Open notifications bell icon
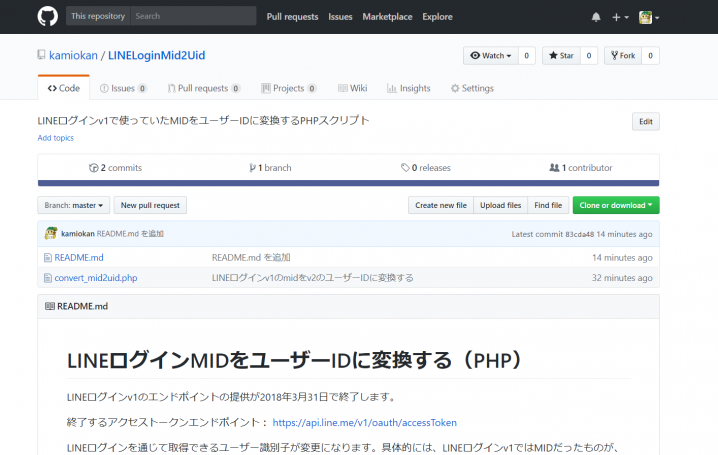718x455 pixels. [596, 17]
